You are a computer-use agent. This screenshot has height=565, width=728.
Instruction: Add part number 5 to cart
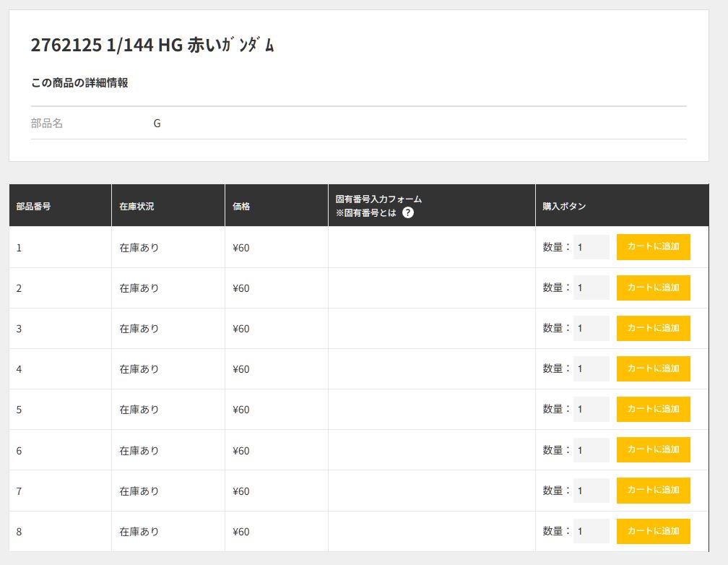[653, 409]
